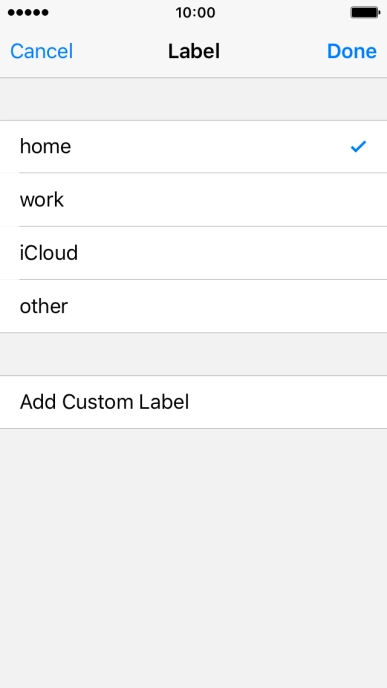Set the label to other

pyautogui.click(x=194, y=306)
